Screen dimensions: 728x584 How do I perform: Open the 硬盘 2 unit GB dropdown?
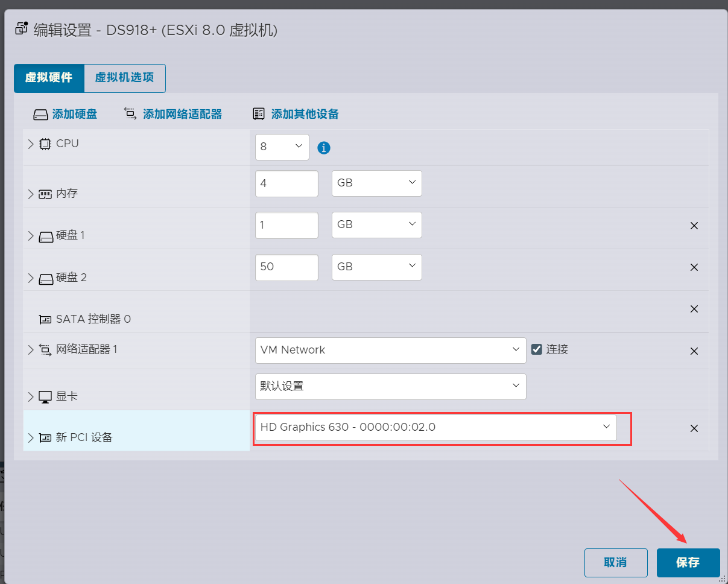pyautogui.click(x=377, y=267)
